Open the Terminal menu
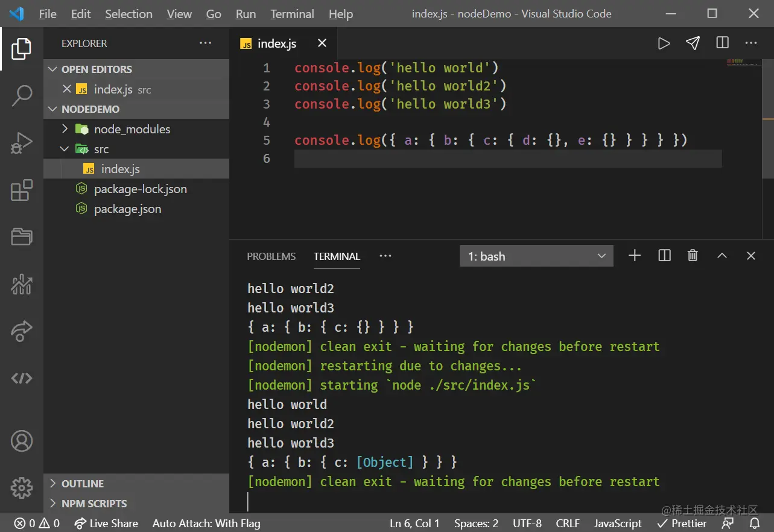 click(x=292, y=14)
